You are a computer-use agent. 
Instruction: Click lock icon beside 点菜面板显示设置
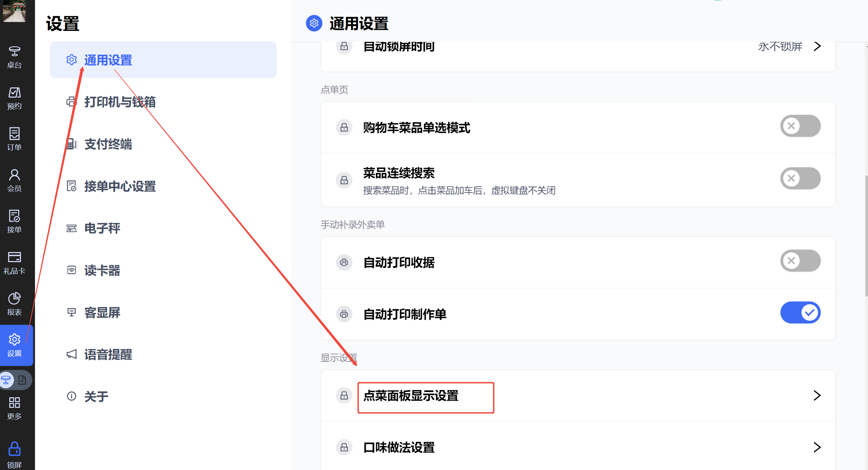point(344,396)
